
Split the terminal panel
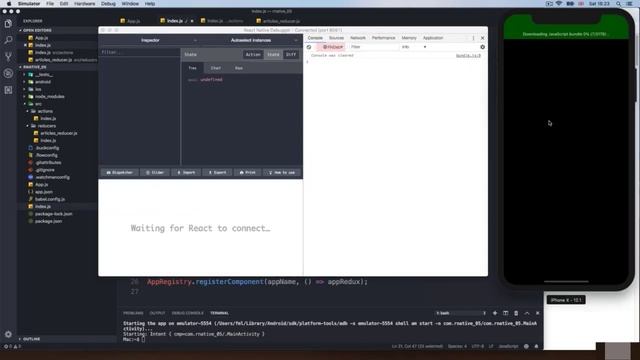(505, 313)
